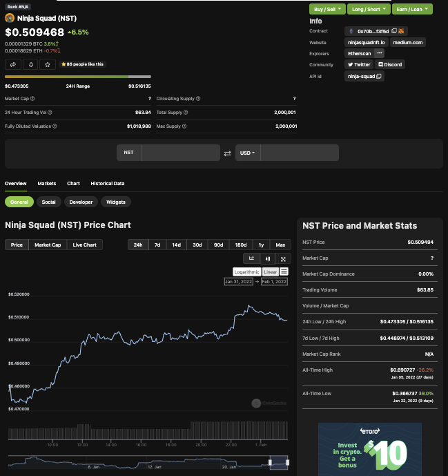The width and height of the screenshot is (448, 476).
Task: Swap conversion direction arrows icon
Action: click(x=228, y=153)
